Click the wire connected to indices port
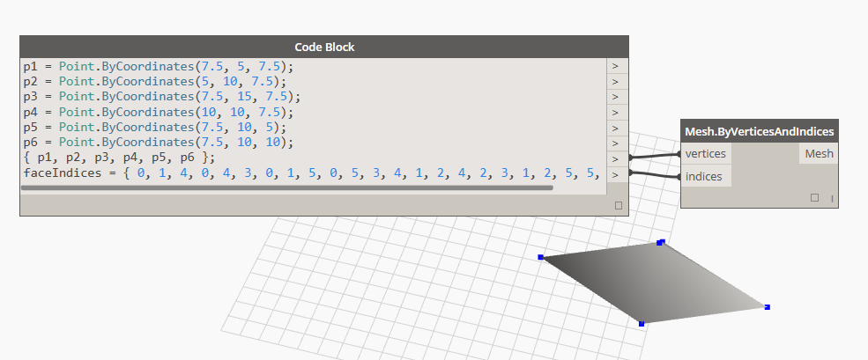868x360 pixels. 655,175
